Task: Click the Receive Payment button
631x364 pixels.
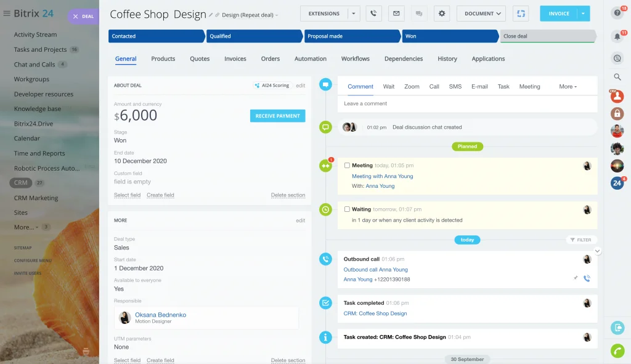Action: [277, 116]
